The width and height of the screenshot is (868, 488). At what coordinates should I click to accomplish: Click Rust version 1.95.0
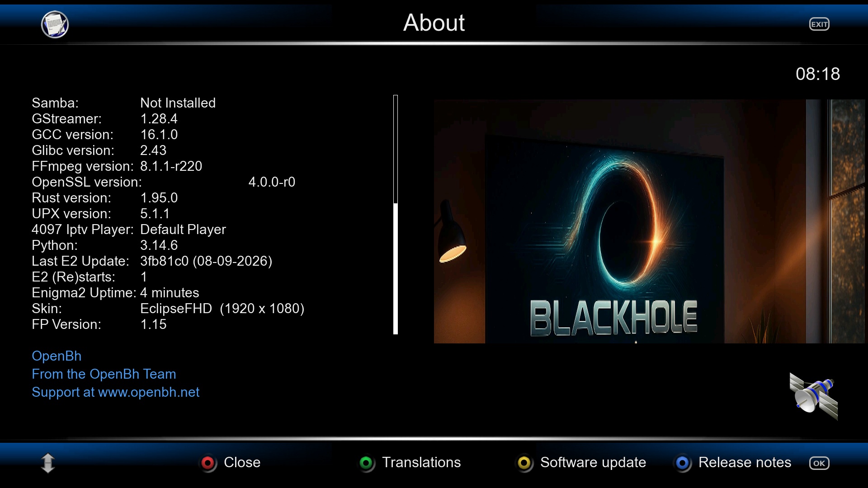(159, 198)
